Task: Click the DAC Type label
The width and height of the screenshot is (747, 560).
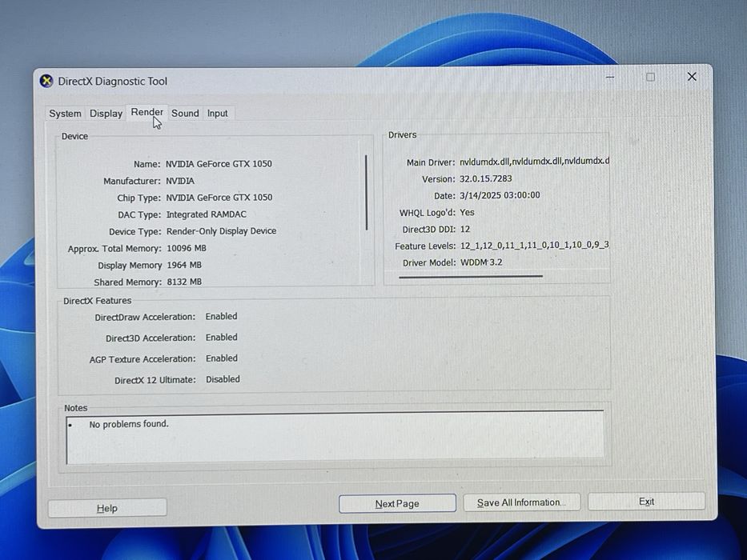Action: [x=139, y=214]
